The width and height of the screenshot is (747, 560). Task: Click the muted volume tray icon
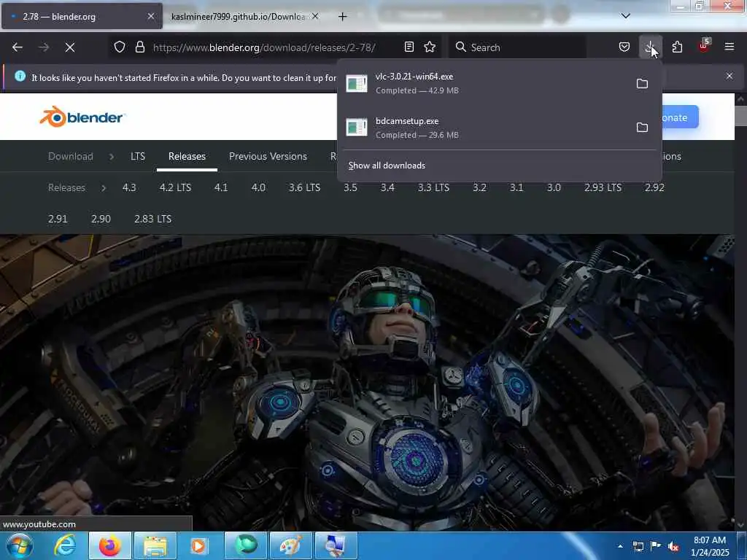click(x=673, y=546)
